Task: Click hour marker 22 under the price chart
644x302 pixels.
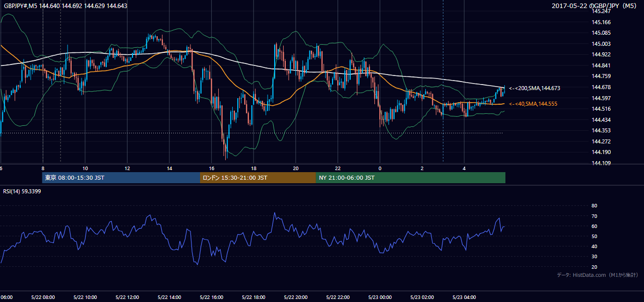Action: pos(338,169)
